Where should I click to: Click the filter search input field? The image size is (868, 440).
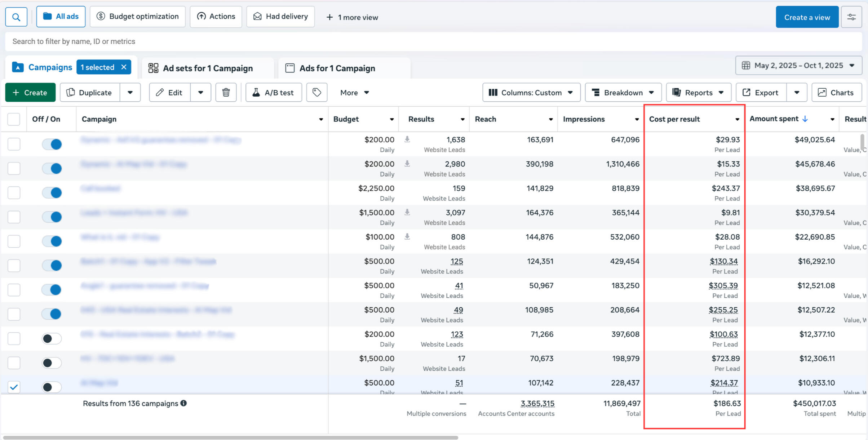tap(433, 41)
